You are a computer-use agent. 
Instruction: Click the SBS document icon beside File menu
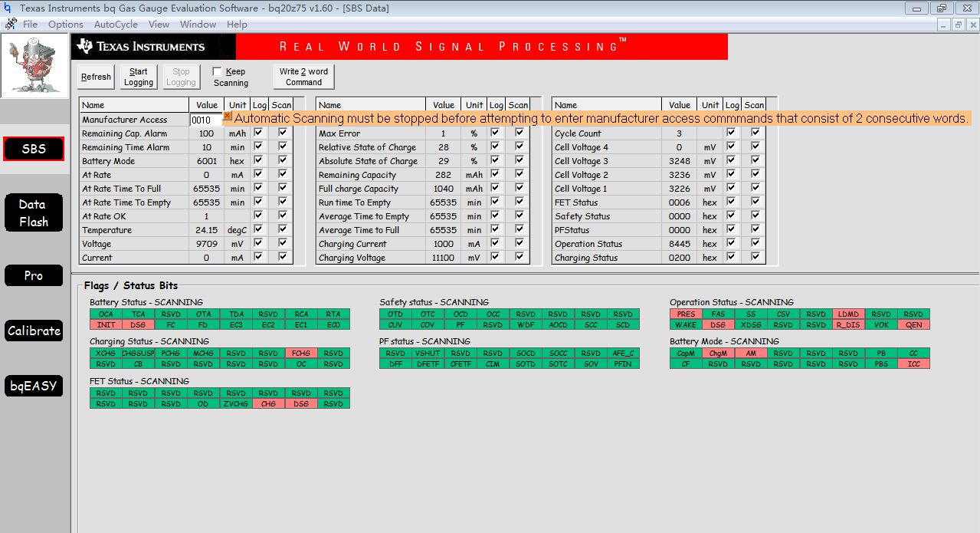pos(11,24)
